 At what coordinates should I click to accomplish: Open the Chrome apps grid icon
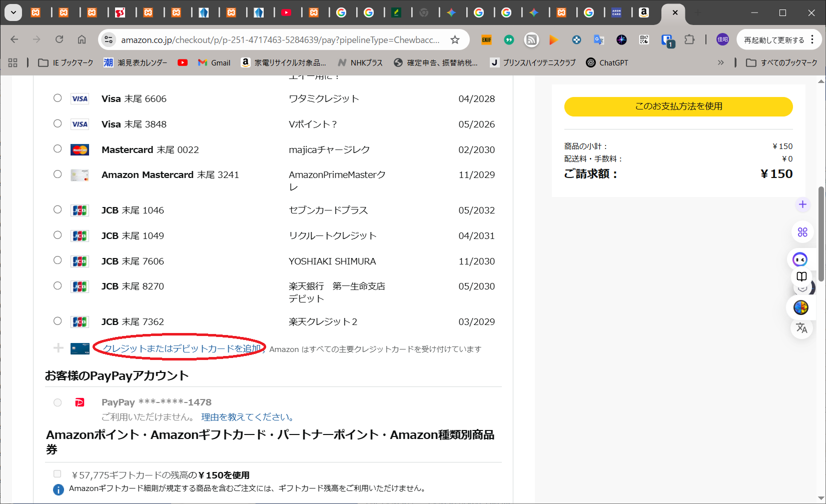point(13,62)
